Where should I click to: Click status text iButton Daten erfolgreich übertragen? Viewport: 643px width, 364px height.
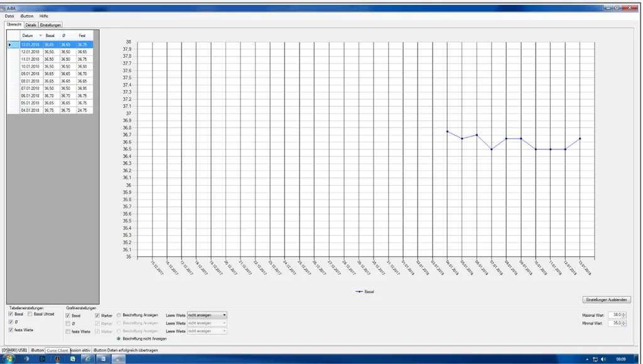(x=126, y=350)
